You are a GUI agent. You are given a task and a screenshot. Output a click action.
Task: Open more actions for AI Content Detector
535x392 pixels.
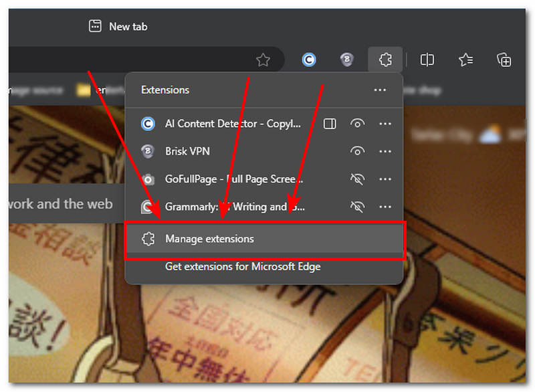coord(385,124)
